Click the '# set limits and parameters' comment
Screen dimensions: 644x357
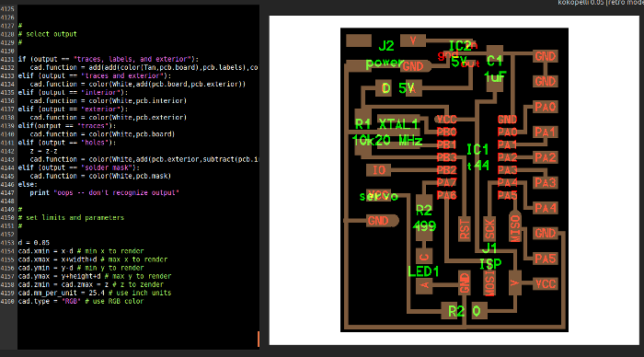point(71,218)
